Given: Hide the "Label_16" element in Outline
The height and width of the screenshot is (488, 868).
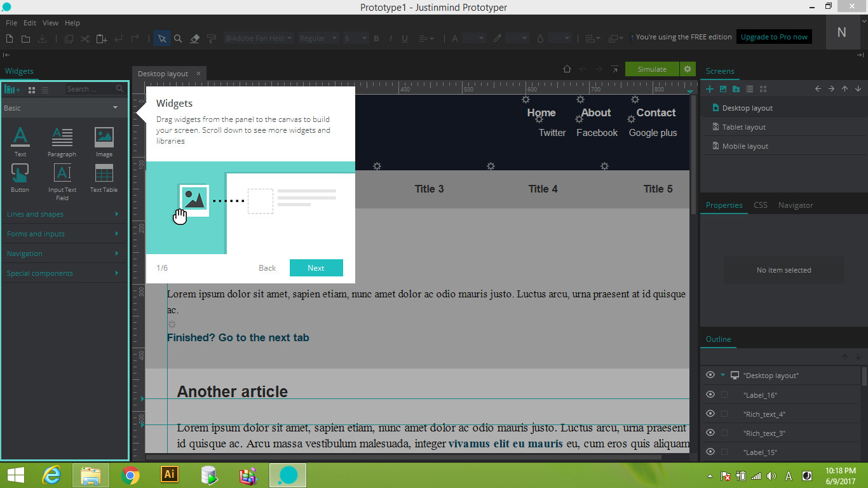Looking at the screenshot, I should [x=710, y=395].
